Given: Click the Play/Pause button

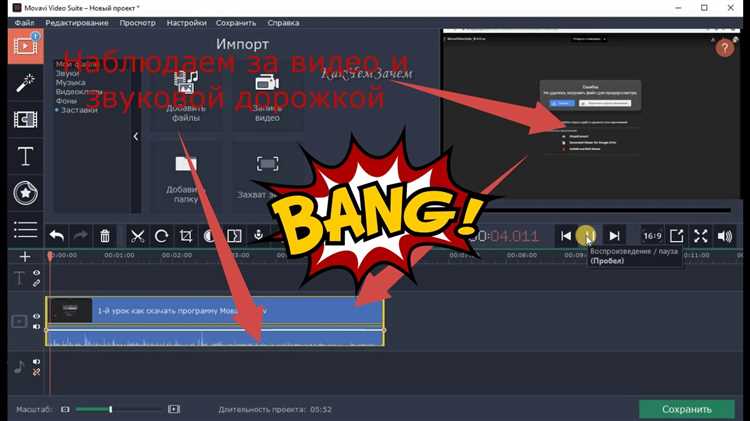Looking at the screenshot, I should tap(587, 236).
